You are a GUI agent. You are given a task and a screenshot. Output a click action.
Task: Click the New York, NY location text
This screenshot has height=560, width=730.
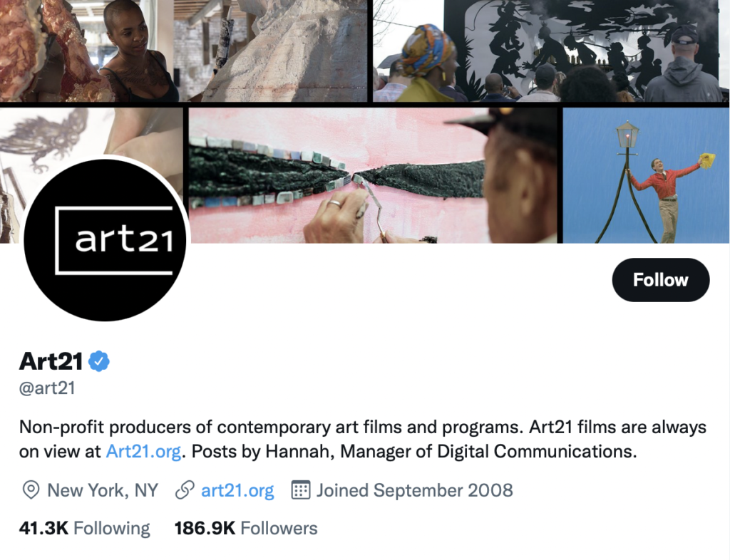click(103, 490)
